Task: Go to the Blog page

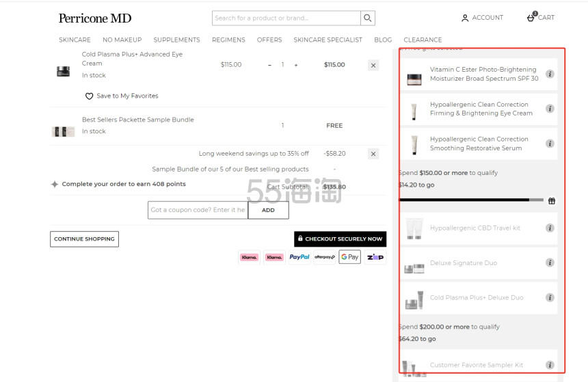Action: [383, 40]
